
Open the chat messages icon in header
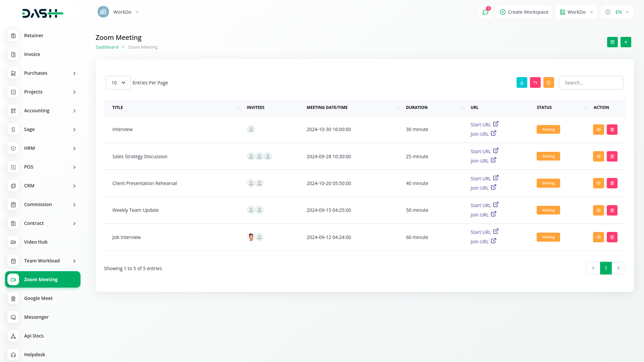[x=485, y=12]
